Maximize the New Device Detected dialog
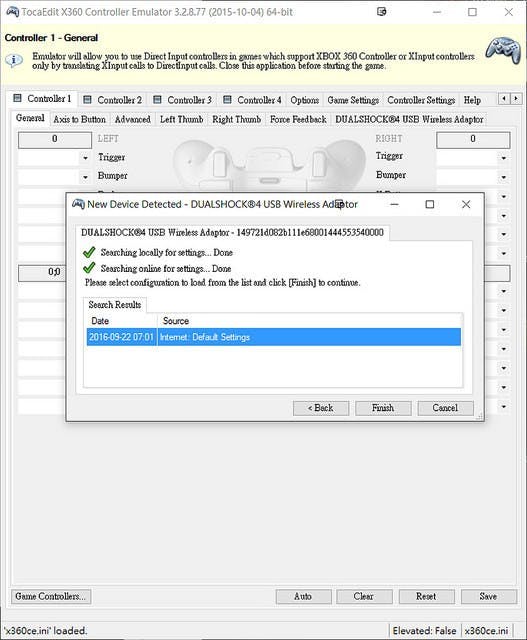 point(430,204)
